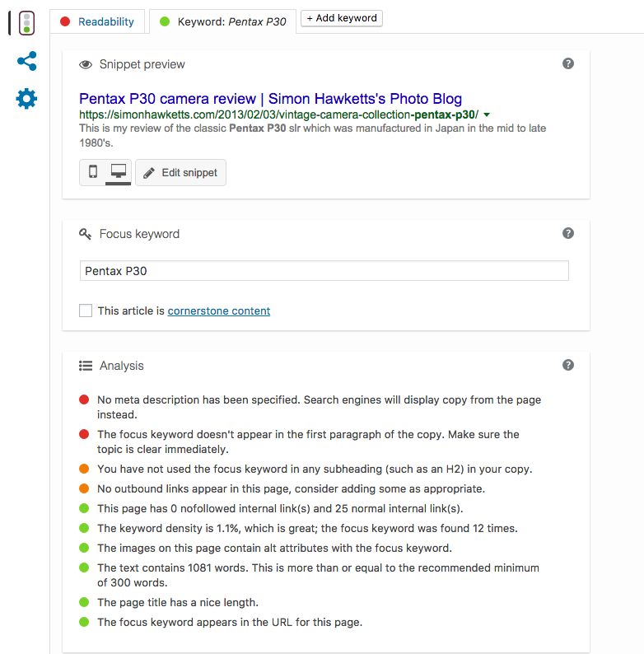Click 'The focus keyword doesn't appear in the first paragraph' text
Screen dimensions: 644x654
[x=308, y=441]
